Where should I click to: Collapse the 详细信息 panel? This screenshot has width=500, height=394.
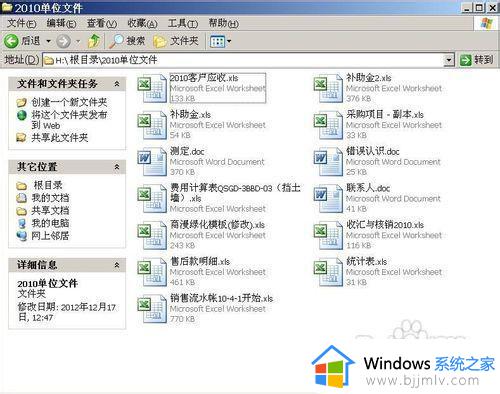(x=117, y=265)
